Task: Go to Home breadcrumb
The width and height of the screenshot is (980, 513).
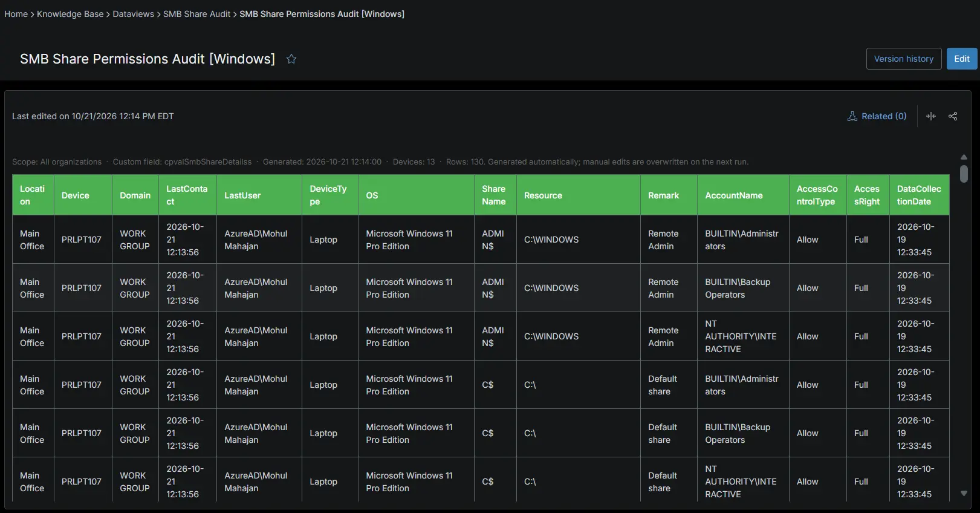Action: pos(16,14)
